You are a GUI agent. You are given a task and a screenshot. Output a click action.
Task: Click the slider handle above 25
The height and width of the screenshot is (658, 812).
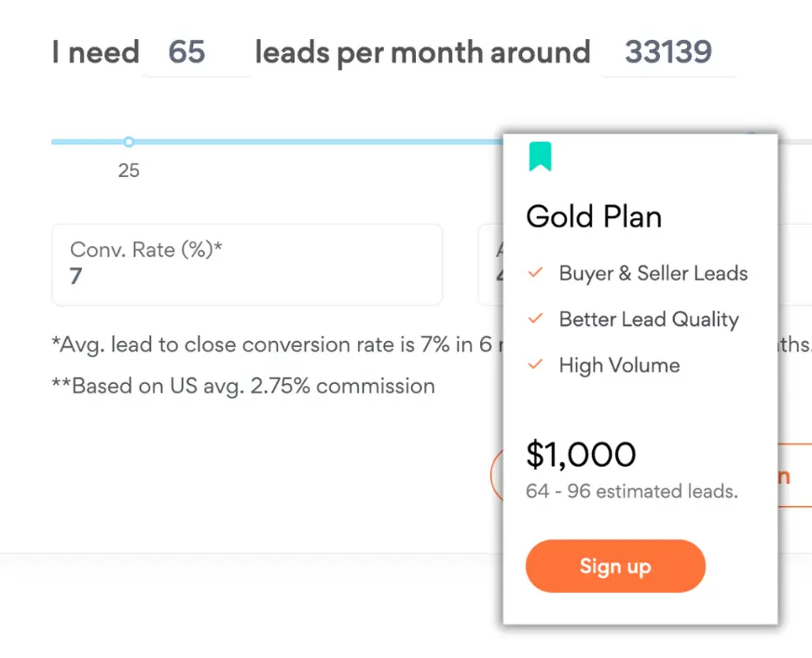pos(129,142)
